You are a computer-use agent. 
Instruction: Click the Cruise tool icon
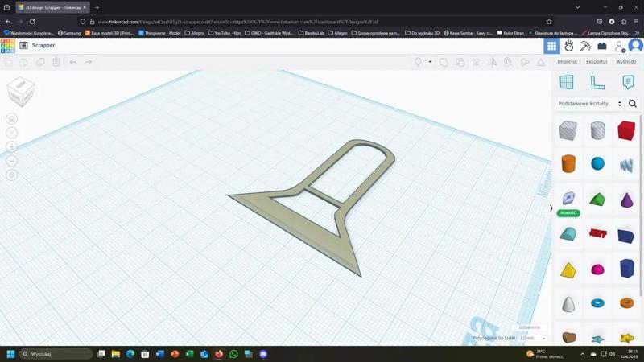pyautogui.click(x=509, y=62)
